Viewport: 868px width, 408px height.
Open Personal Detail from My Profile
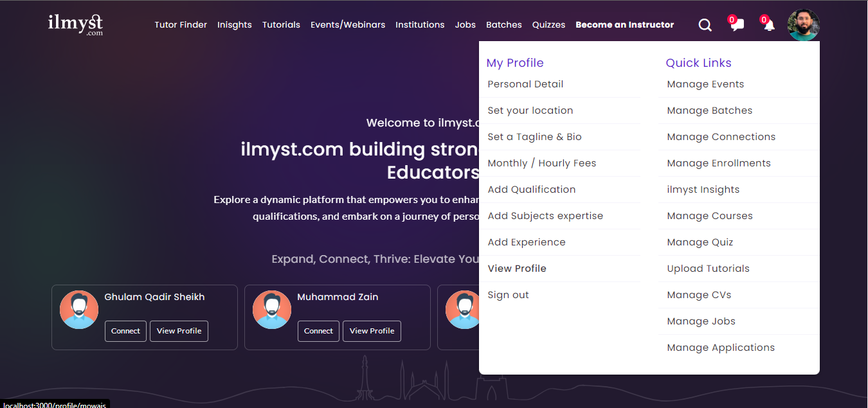[525, 84]
